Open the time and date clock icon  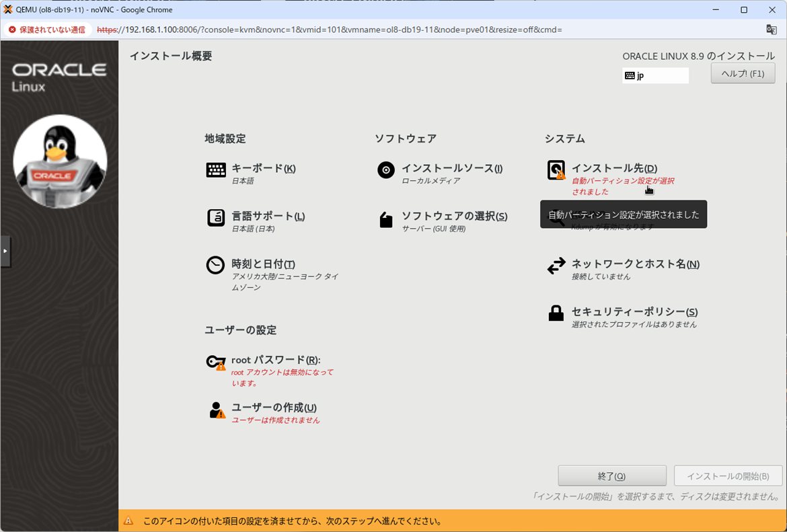[215, 266]
